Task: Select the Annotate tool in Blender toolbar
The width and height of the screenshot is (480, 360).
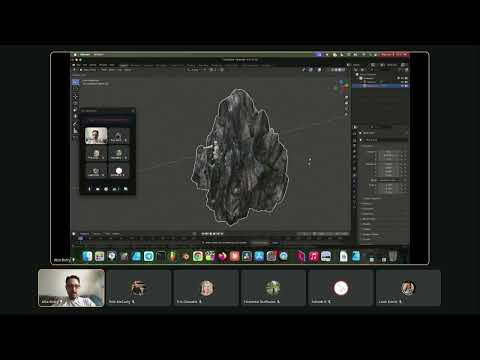Action: point(76,124)
